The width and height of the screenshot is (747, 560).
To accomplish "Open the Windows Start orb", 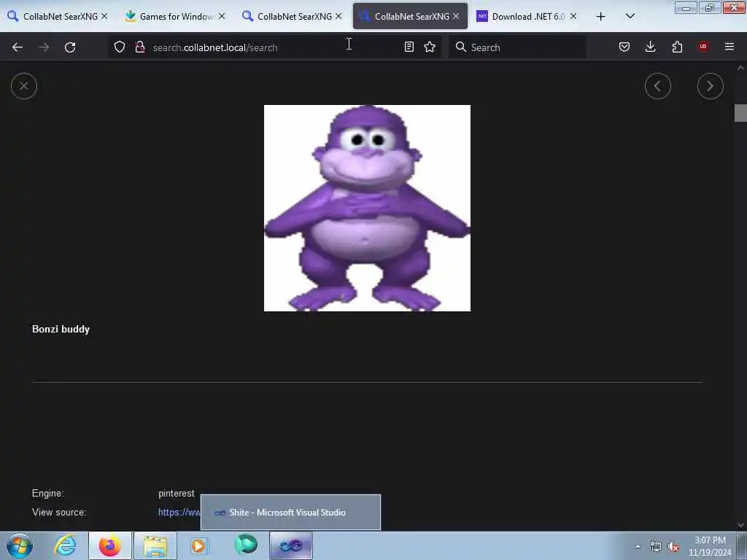I will 20,545.
